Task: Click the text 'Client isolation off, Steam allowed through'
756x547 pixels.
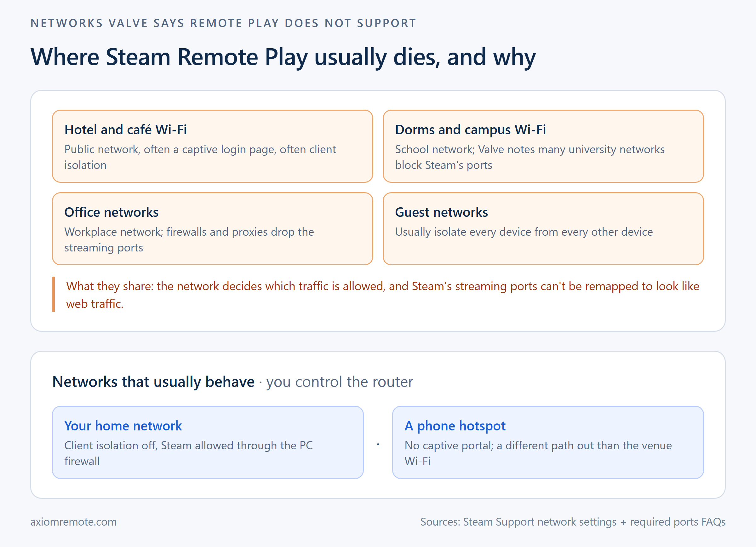Action: pos(170,446)
